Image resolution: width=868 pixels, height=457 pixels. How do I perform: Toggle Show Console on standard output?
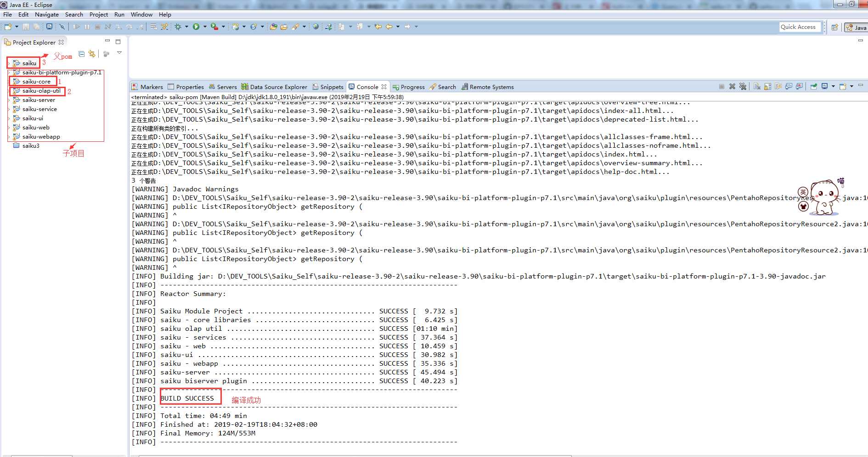click(x=789, y=86)
